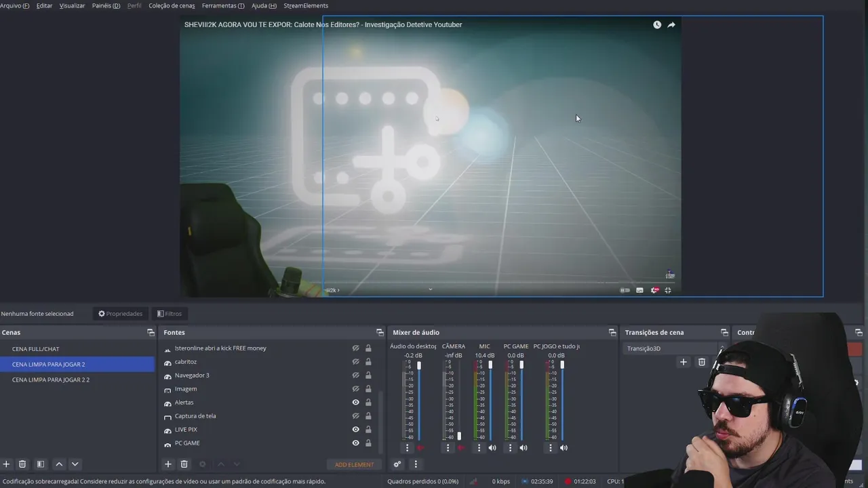This screenshot has width=868, height=488.
Task: Open the three-dot options for Áudio do desktop
Action: tap(407, 448)
